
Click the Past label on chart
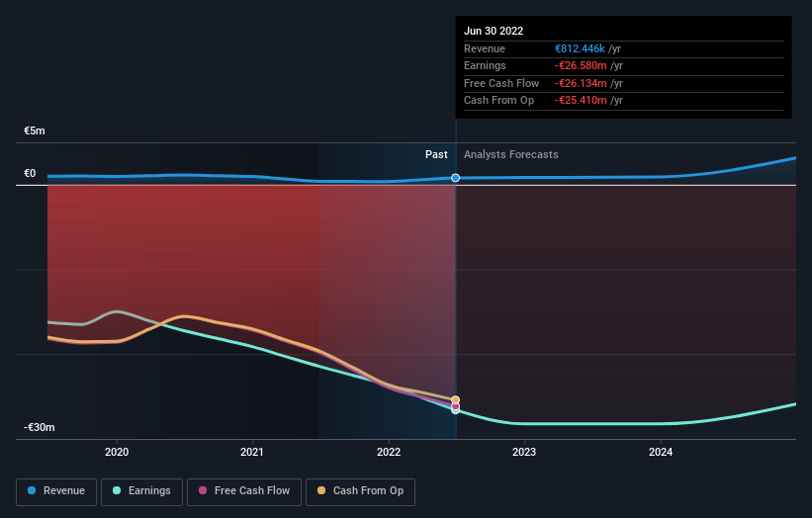436,154
